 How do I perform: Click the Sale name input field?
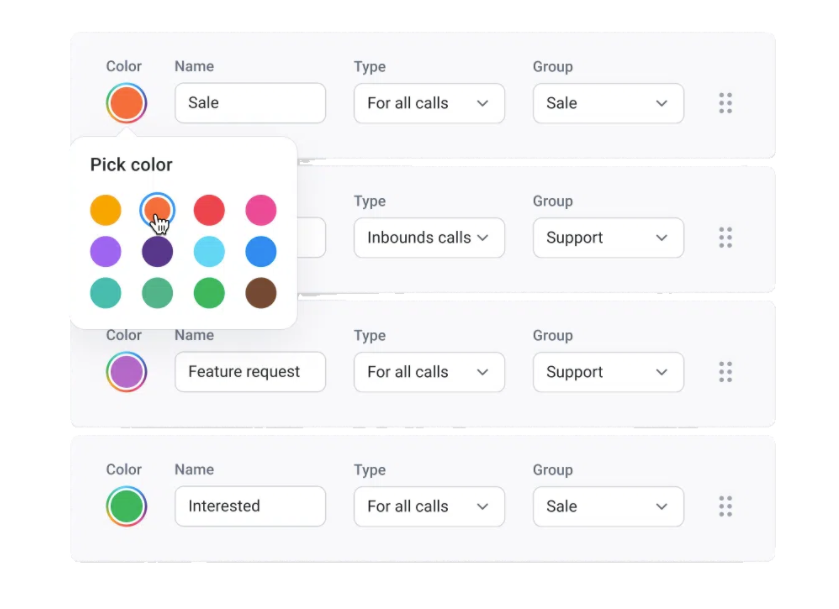point(250,103)
